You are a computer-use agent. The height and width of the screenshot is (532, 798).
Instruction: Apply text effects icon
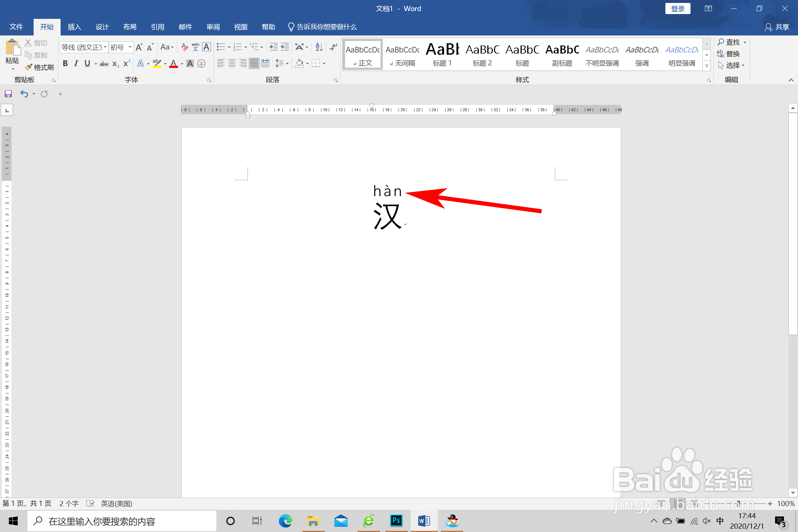tap(141, 64)
